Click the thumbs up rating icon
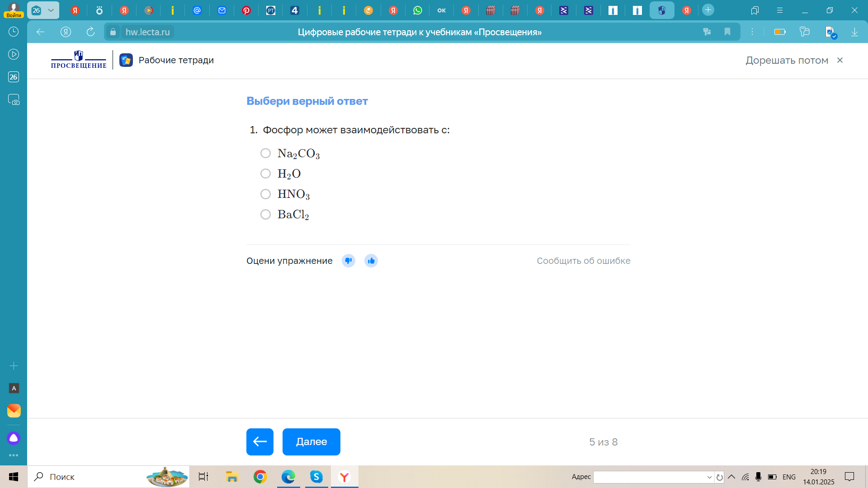The width and height of the screenshot is (868, 488). (371, 261)
